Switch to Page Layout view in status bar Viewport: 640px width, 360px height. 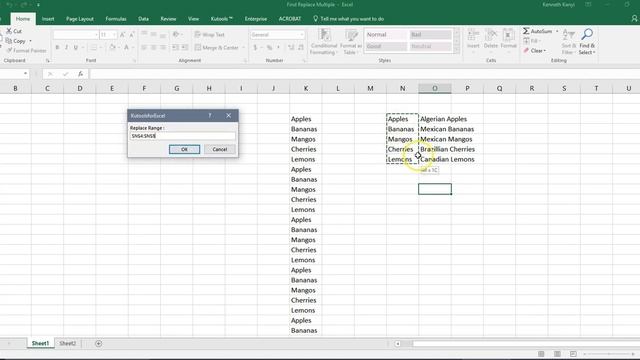(557, 354)
